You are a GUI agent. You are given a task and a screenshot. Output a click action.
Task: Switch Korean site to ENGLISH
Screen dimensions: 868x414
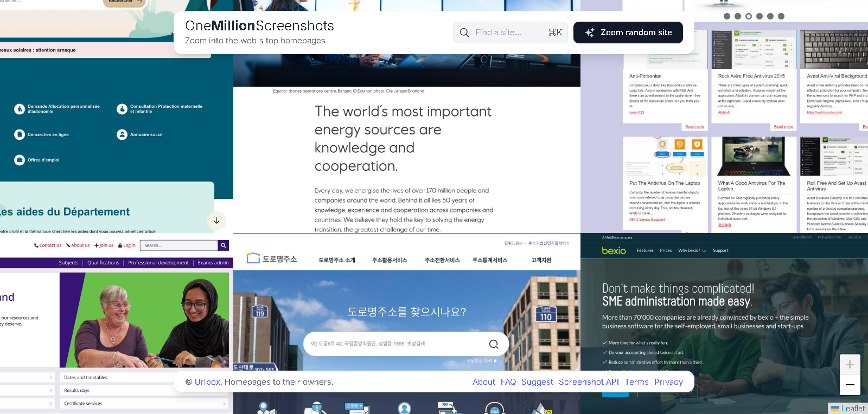click(513, 243)
